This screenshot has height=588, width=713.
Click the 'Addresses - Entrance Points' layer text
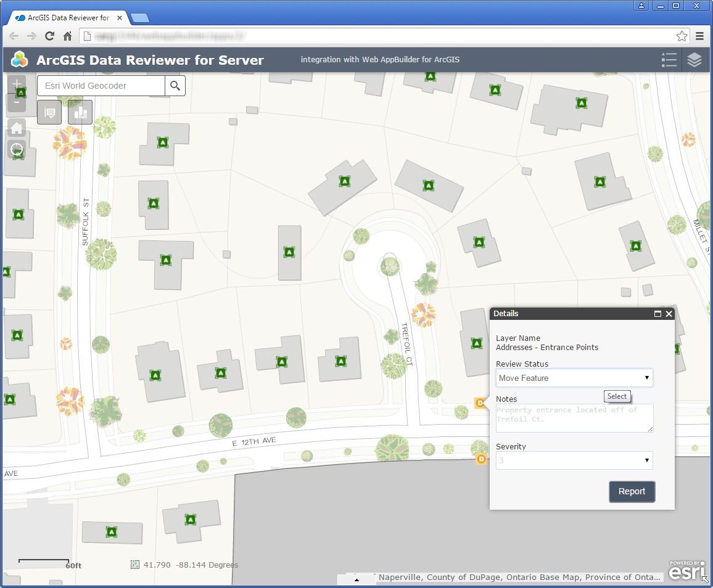point(547,348)
